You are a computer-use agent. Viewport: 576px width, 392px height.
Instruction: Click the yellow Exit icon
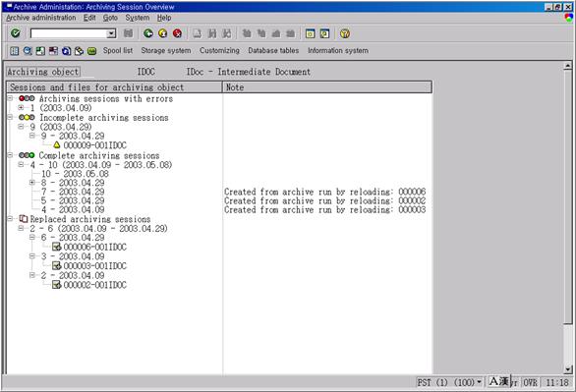[163, 33]
